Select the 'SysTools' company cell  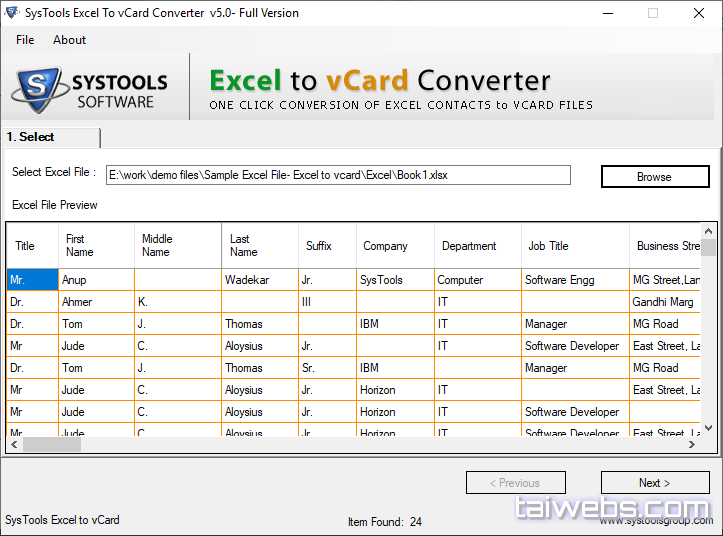380,281
